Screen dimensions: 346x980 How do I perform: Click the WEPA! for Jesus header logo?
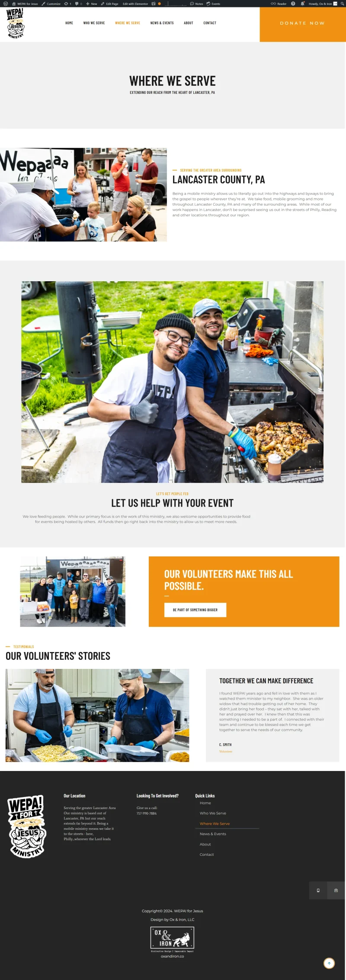15,23
